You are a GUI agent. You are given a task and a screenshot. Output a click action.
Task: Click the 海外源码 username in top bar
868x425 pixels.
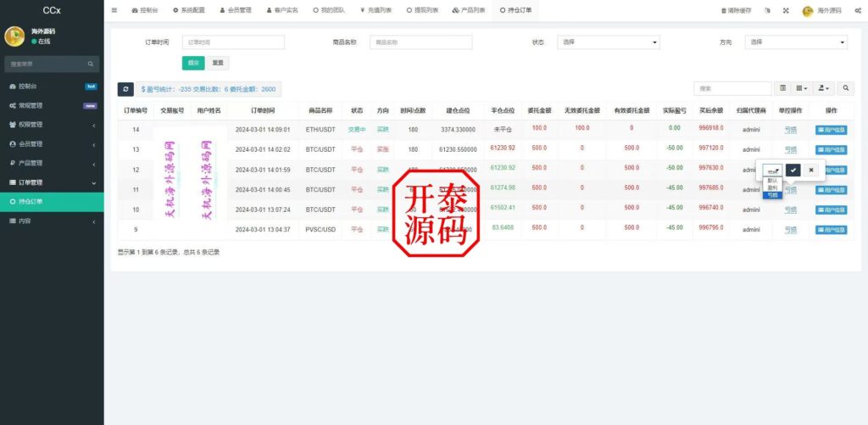[829, 10]
